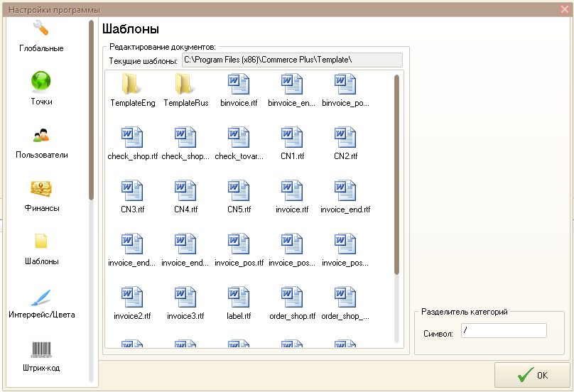Image resolution: width=574 pixels, height=392 pixels.
Task: Select the binvoice_po... document
Action: tap(345, 90)
